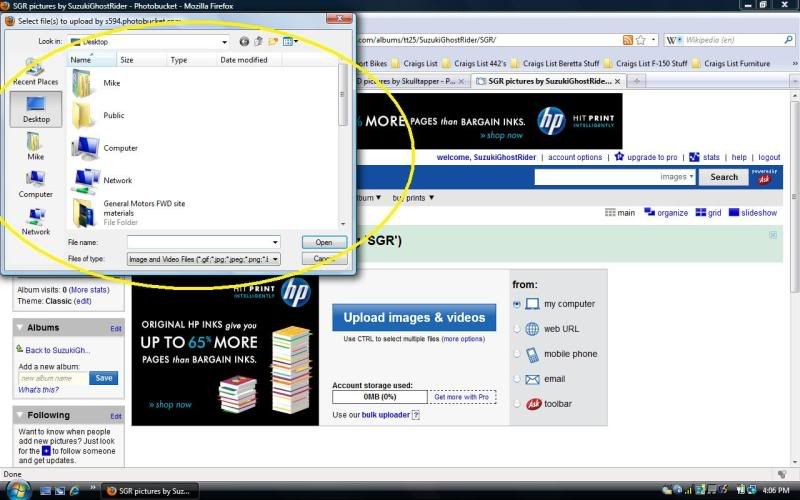This screenshot has width=800, height=500.
Task: Bookmark page with the star icon
Action: coord(641,40)
